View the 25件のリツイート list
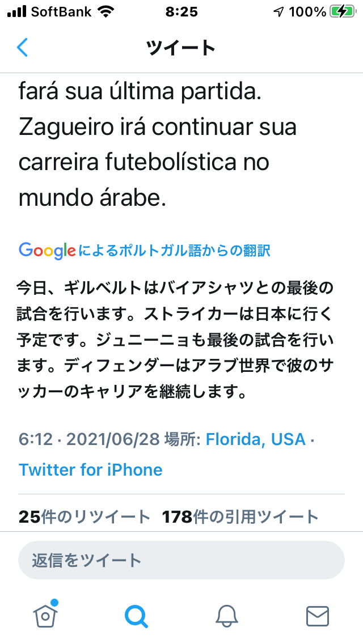The height and width of the screenshot is (644, 363). [x=85, y=516]
